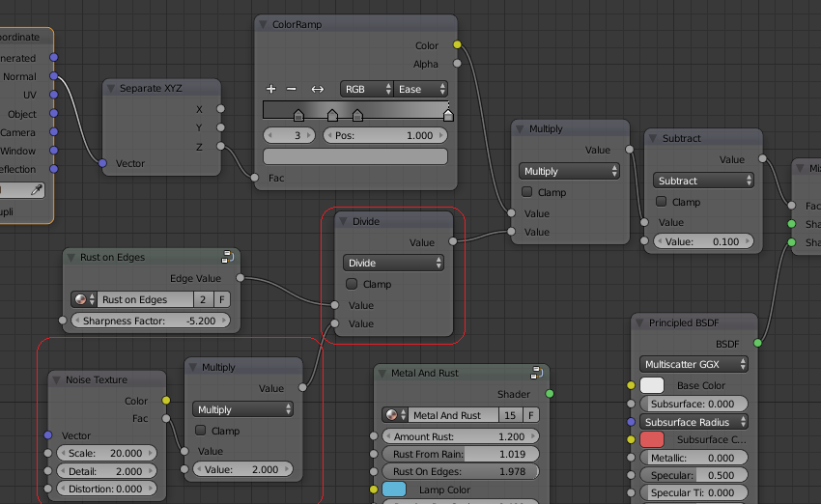The height and width of the screenshot is (504, 821).
Task: Click the red Subsurface Color swatch
Action: (652, 439)
